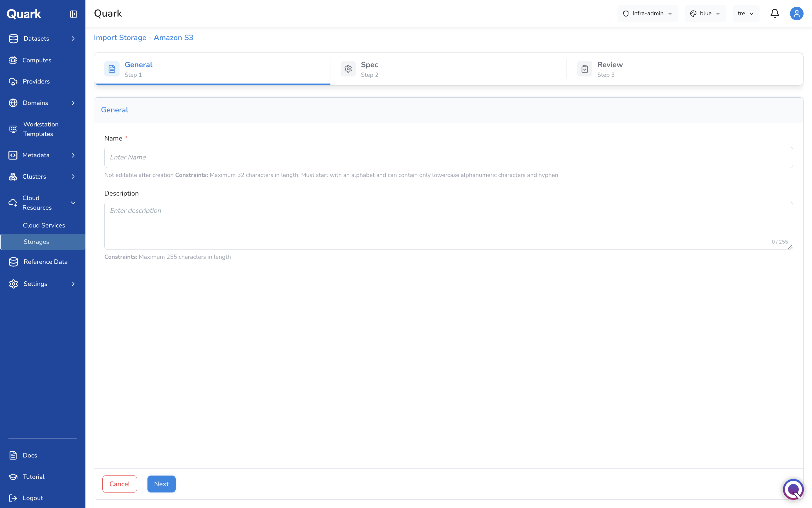This screenshot has height=508, width=812.
Task: Click the Clusters boxes icon
Action: [x=13, y=177]
